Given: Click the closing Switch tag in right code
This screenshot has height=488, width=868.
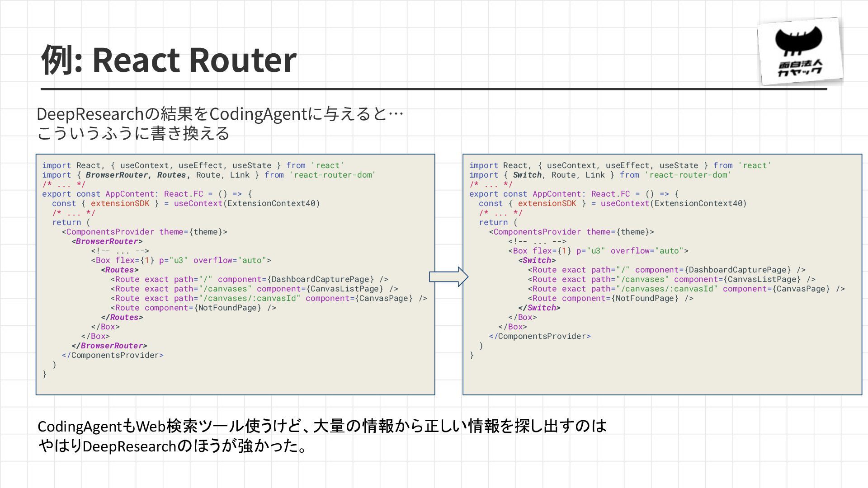Looking at the screenshot, I should point(539,308).
